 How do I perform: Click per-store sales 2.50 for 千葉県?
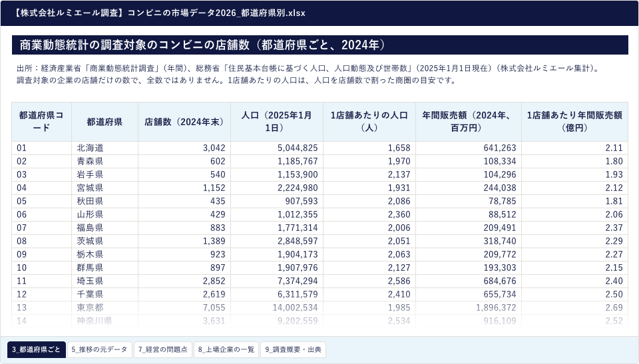(574, 294)
